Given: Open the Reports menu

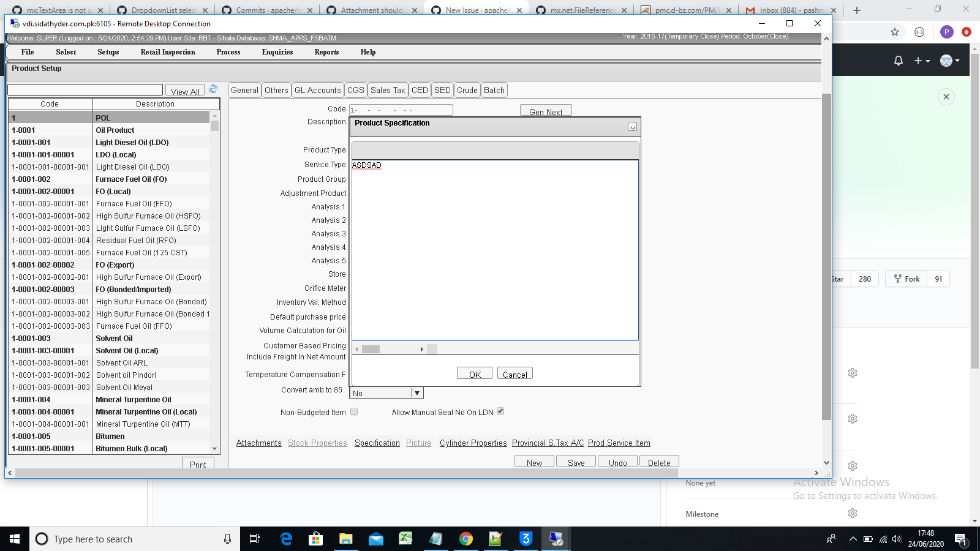Looking at the screenshot, I should click(326, 52).
